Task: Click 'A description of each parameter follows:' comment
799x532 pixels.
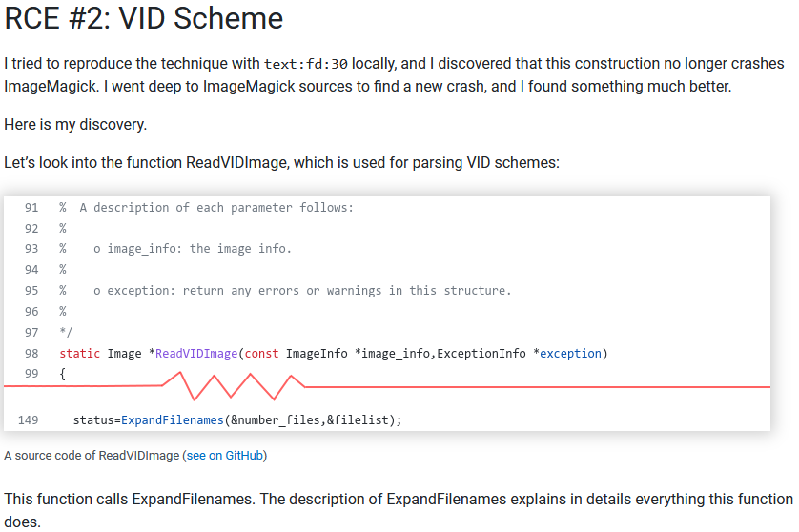Action: pos(216,208)
